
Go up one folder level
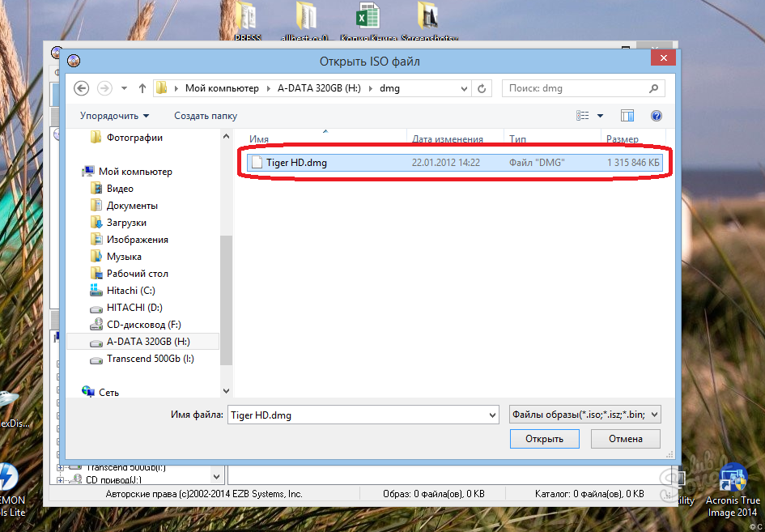tap(142, 88)
